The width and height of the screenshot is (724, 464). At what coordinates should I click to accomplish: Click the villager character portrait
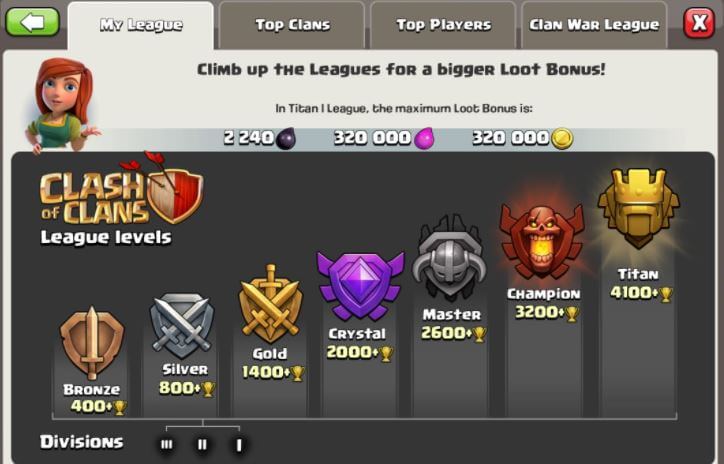(62, 105)
